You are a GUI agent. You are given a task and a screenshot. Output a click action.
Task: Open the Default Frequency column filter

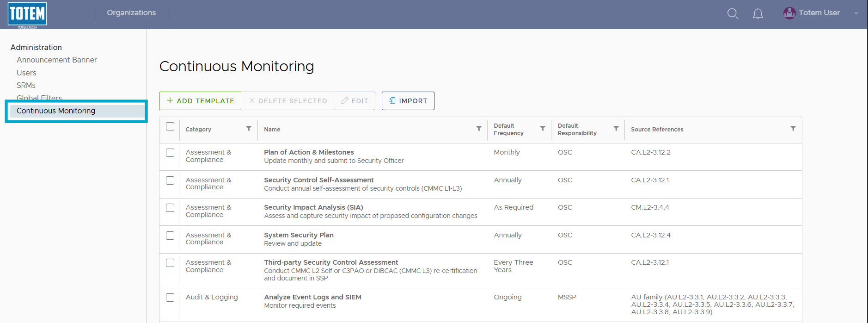point(543,128)
